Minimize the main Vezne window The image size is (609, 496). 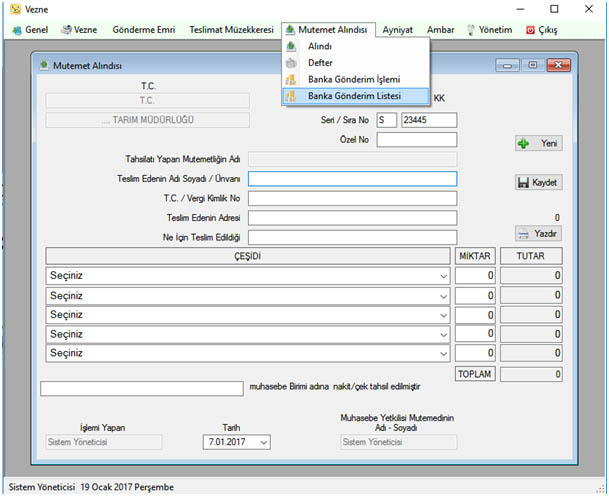tap(520, 9)
